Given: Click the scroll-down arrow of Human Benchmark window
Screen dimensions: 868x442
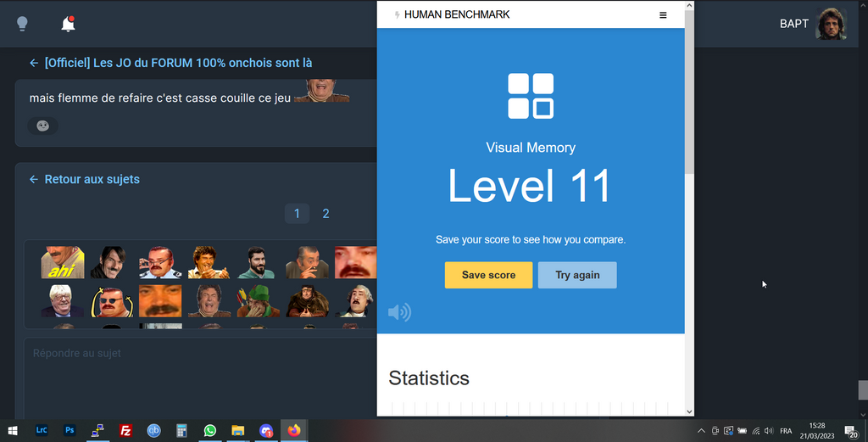Looking at the screenshot, I should (689, 411).
